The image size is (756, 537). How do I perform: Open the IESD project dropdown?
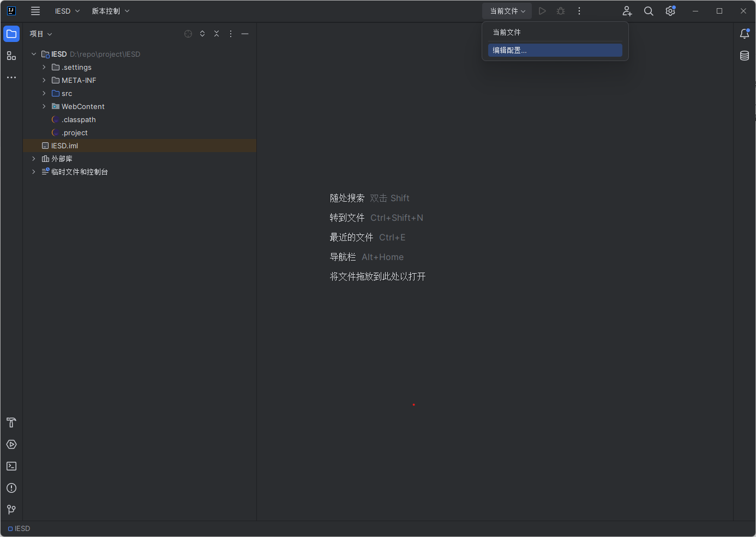tap(67, 11)
